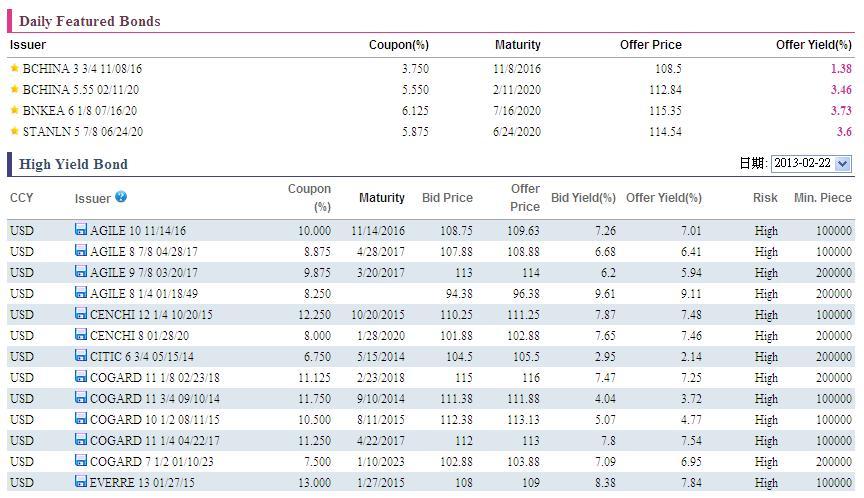
Task: Click the Maturity header in High Yield Bond table
Action: (382, 198)
